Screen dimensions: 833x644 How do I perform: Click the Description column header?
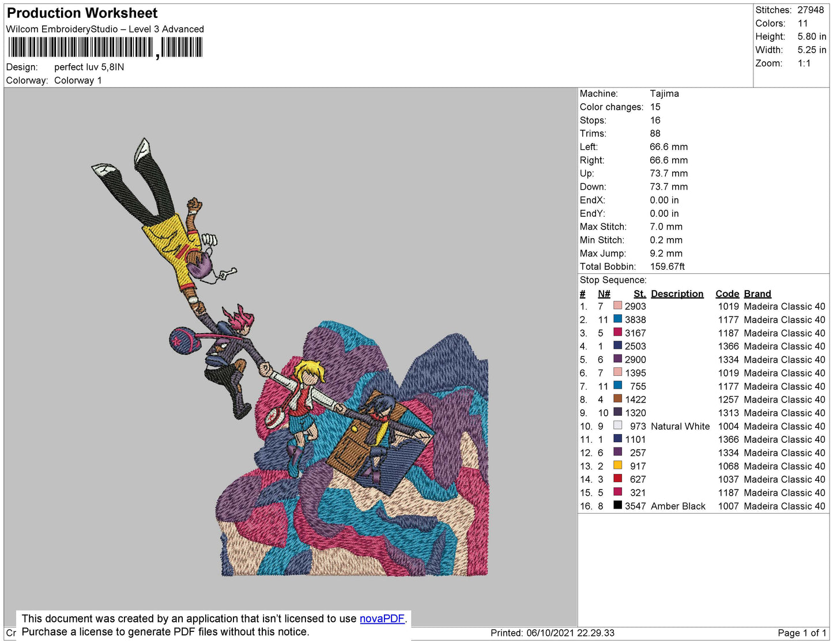click(677, 293)
